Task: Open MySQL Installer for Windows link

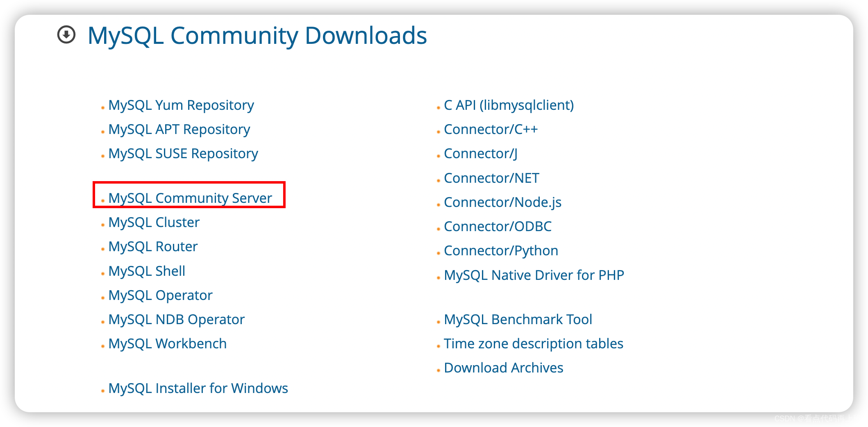Action: pyautogui.click(x=198, y=388)
